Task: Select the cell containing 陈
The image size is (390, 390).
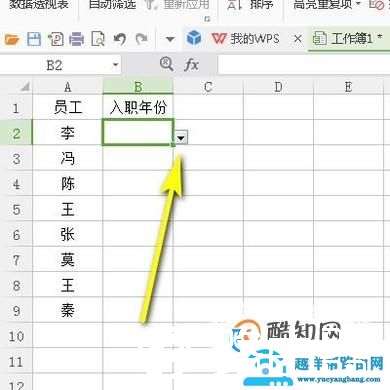Action: pos(68,183)
